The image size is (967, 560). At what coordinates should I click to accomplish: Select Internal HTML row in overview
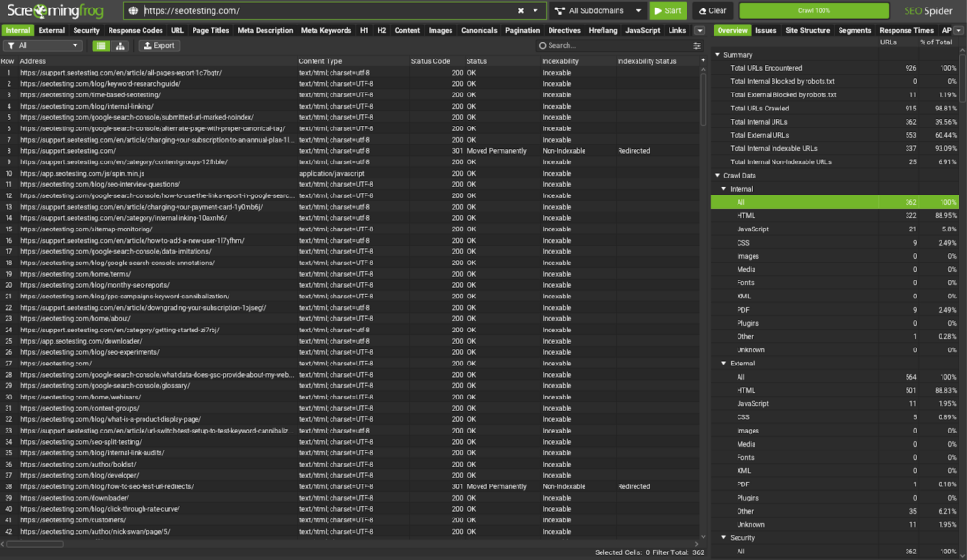click(835, 216)
